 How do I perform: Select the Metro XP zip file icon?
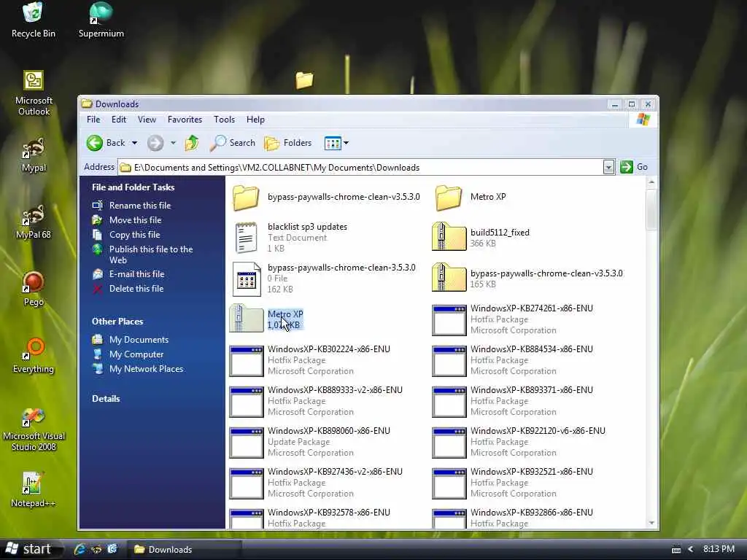pos(247,319)
